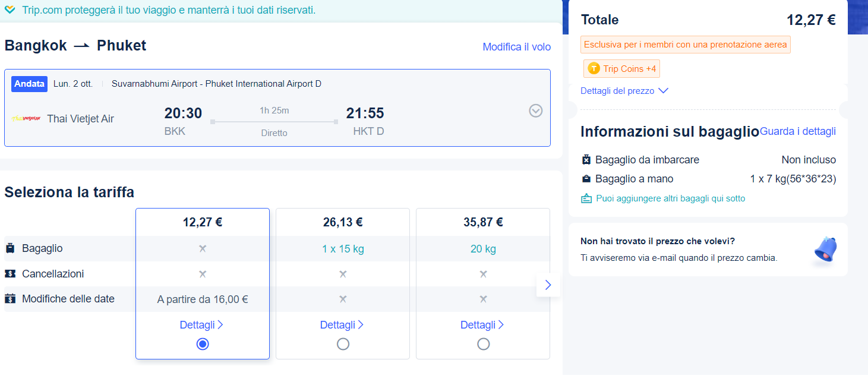Click Modifica il volo link
This screenshot has height=385, width=868.
pyautogui.click(x=516, y=47)
